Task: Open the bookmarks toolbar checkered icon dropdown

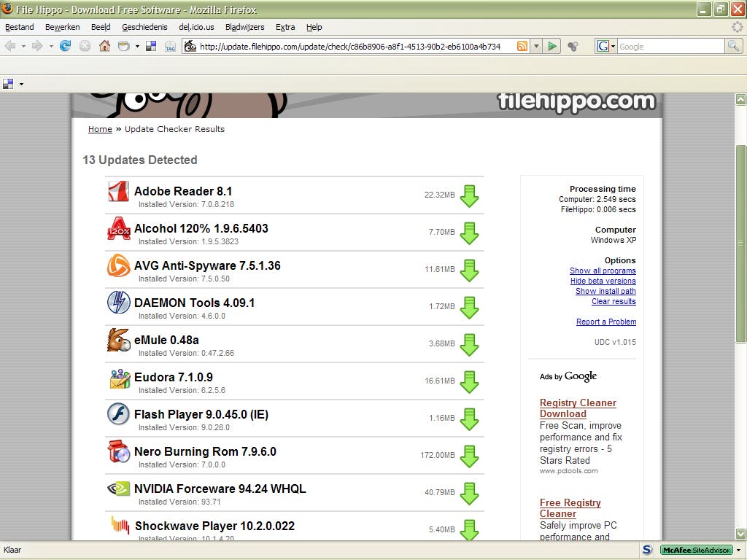Action: coord(21,85)
